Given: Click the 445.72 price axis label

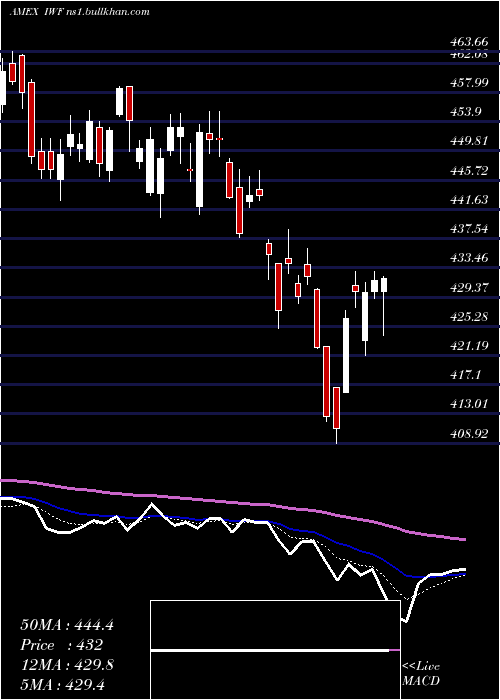Looking at the screenshot, I should coord(469,171).
